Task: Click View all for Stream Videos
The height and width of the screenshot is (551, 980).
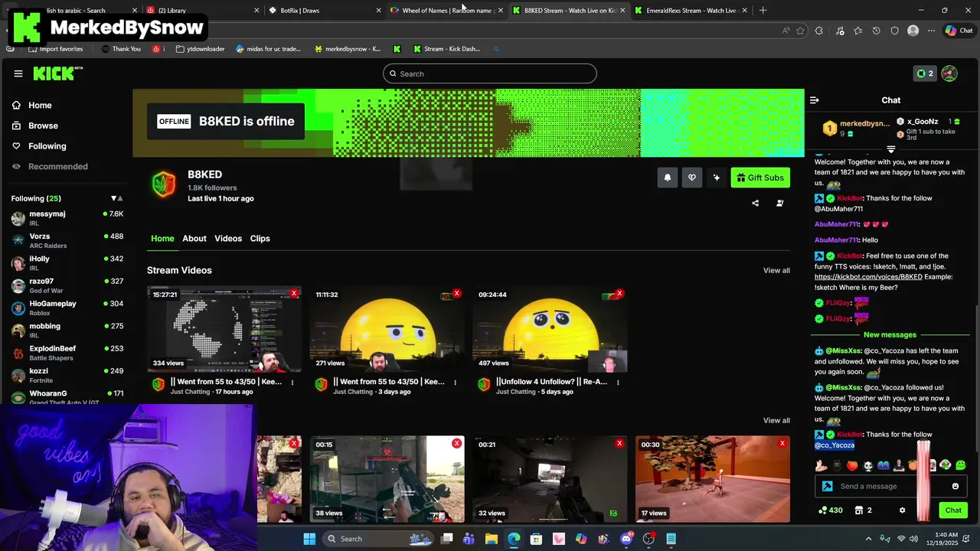Action: 776,270
